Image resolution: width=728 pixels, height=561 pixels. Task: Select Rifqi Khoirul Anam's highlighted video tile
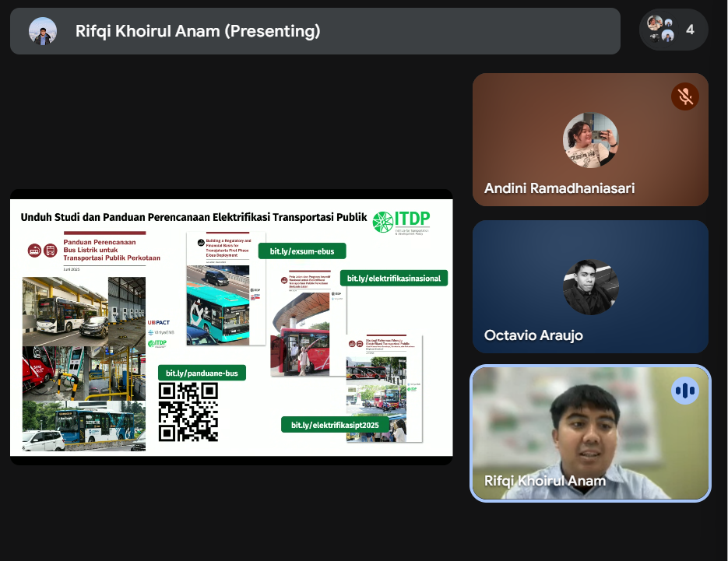589,433
